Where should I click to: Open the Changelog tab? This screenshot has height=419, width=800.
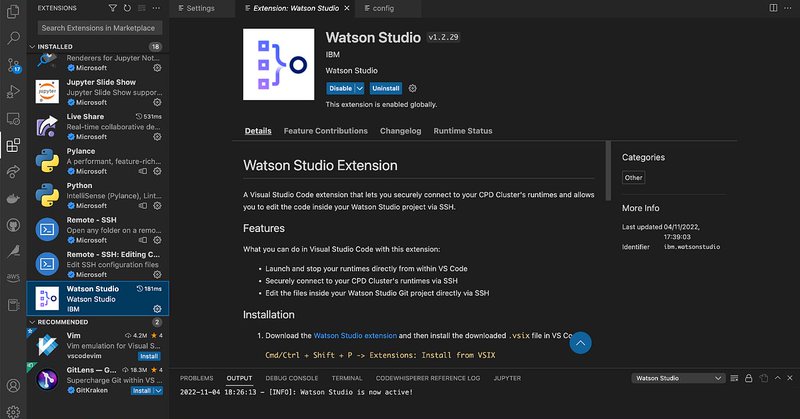pyautogui.click(x=401, y=131)
